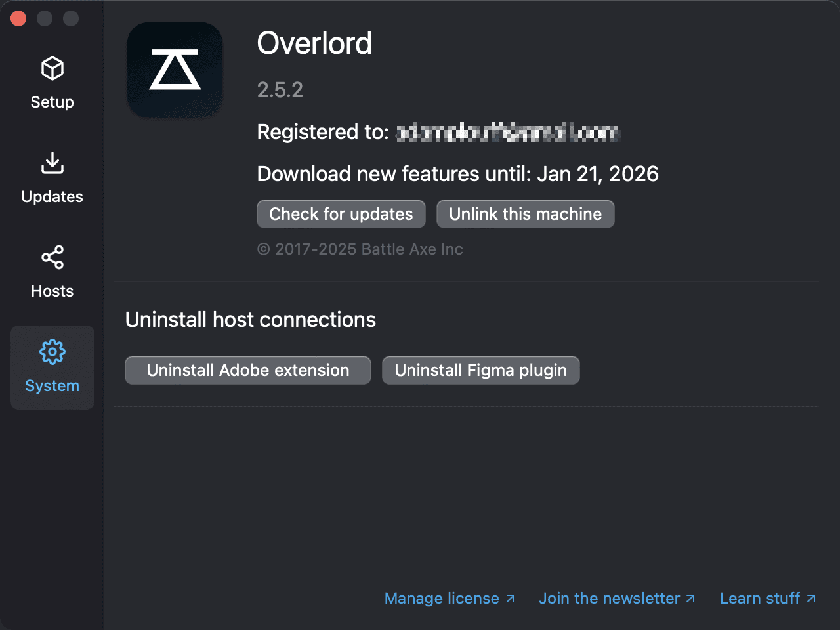
Task: Open System settings via the gear icon
Action: (52, 351)
